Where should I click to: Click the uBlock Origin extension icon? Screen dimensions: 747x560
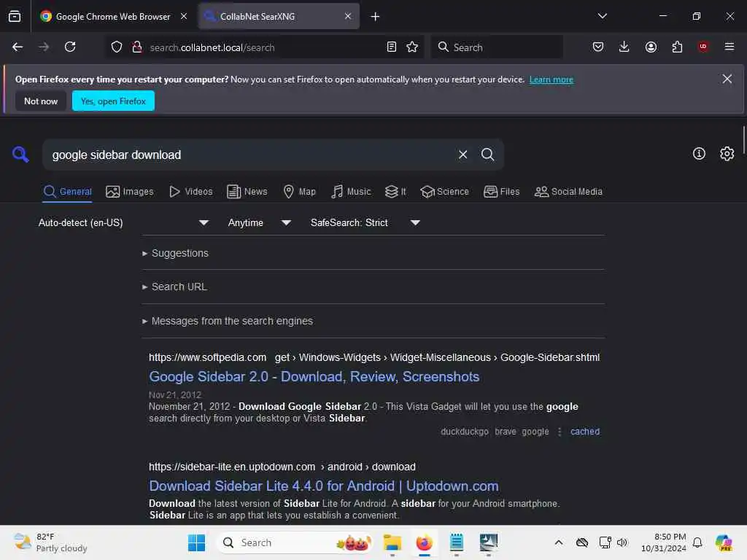point(703,47)
